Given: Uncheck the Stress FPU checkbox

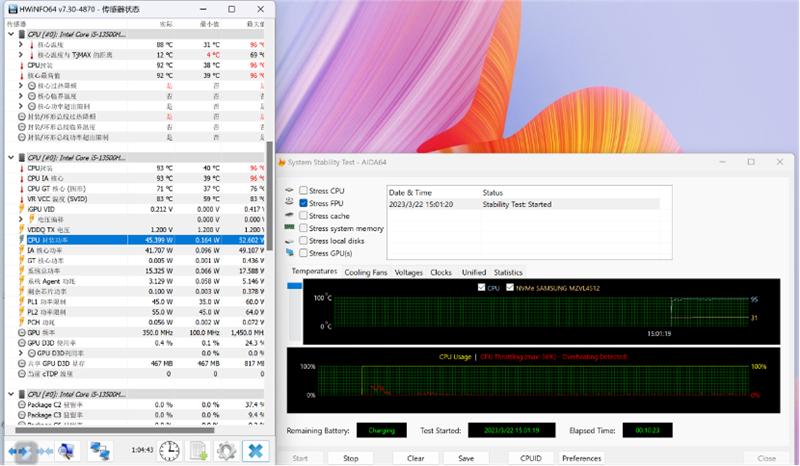Looking at the screenshot, I should 303,203.
